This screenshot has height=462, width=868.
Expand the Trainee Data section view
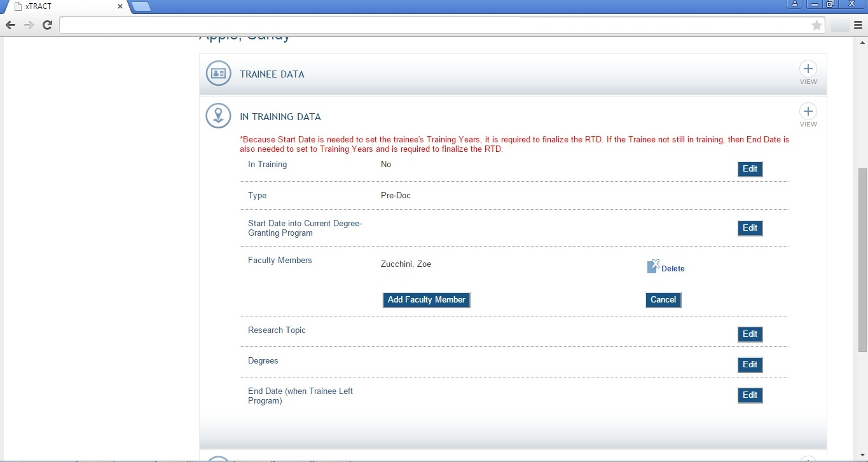[x=808, y=73]
